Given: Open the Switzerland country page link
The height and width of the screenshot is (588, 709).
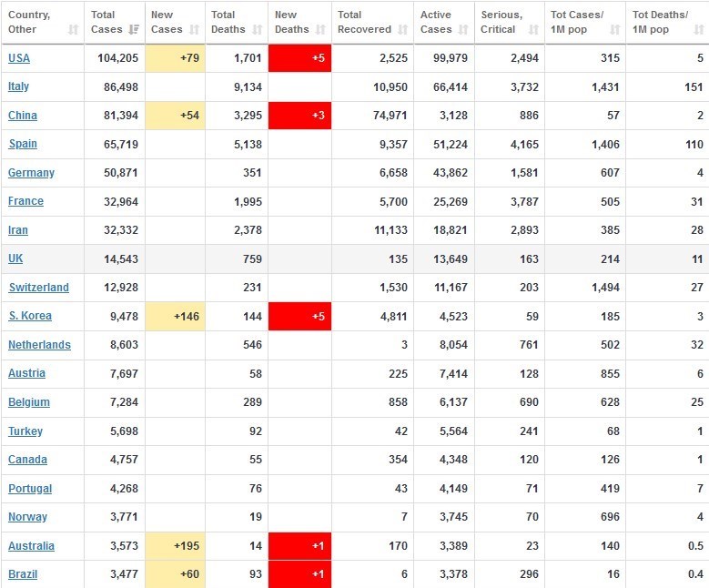Looking at the screenshot, I should tap(38, 288).
